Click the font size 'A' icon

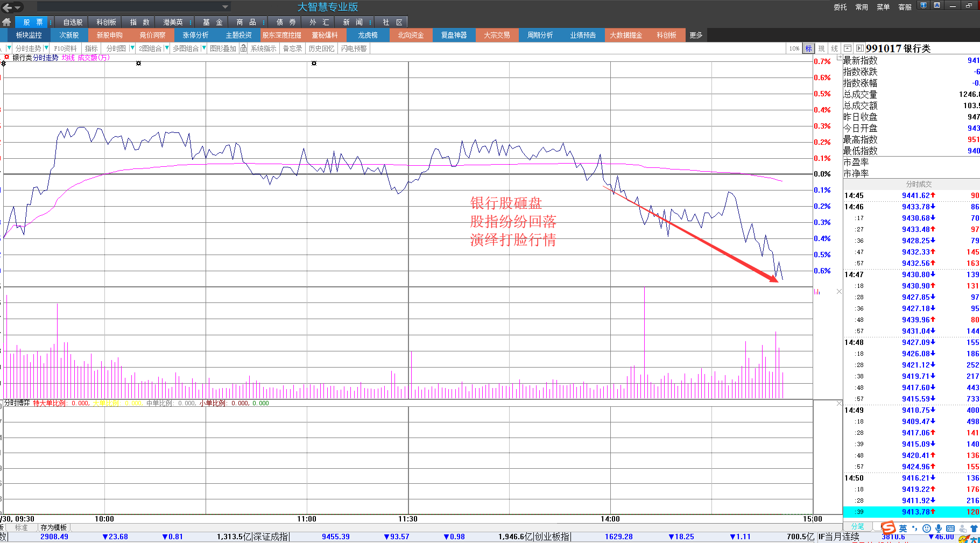pyautogui.click(x=937, y=5)
